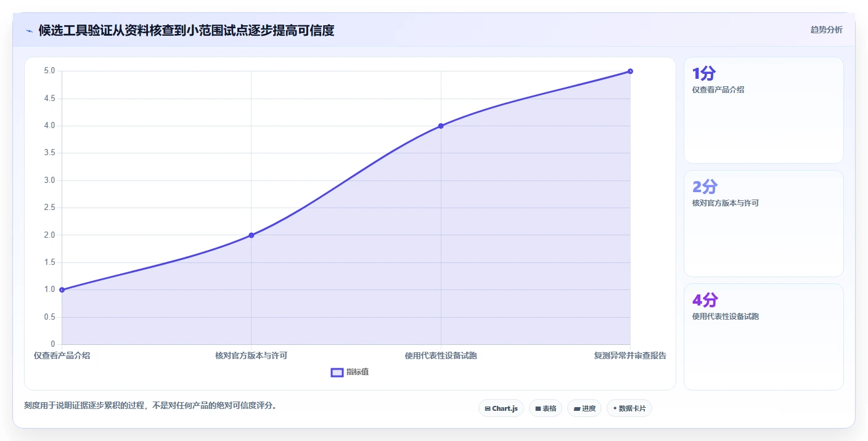Click data point for 核对官方版本与许可
Image resolution: width=868 pixels, height=441 pixels.
click(252, 235)
